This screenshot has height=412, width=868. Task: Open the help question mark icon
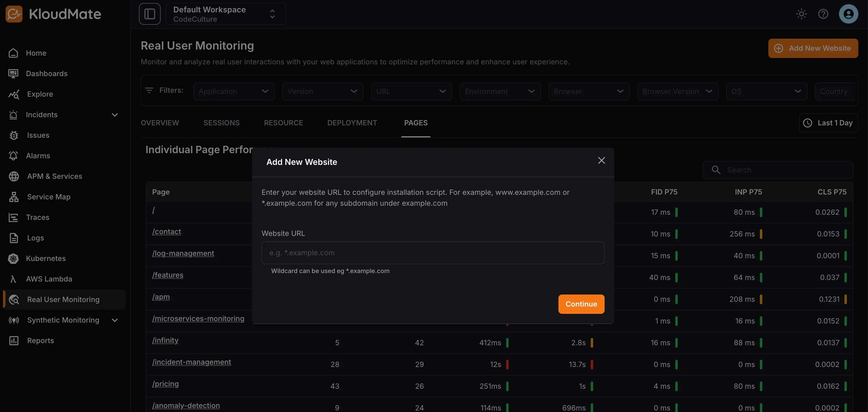click(823, 14)
